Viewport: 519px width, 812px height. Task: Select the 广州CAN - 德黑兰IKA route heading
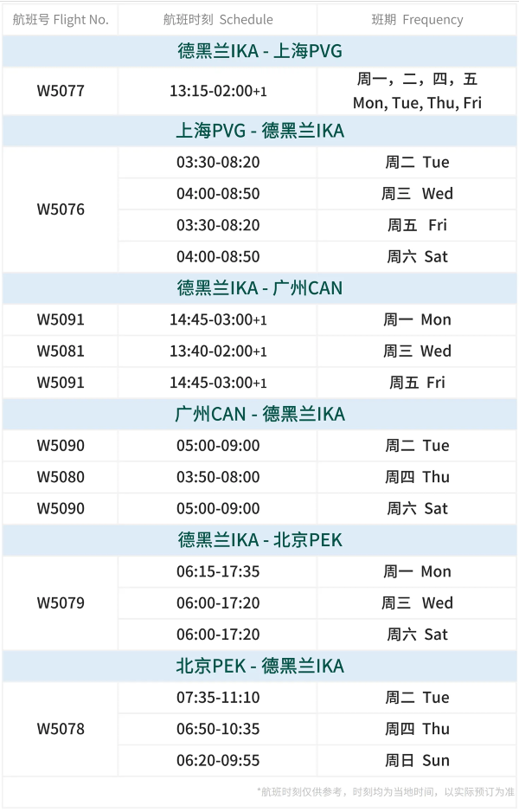[x=259, y=414]
